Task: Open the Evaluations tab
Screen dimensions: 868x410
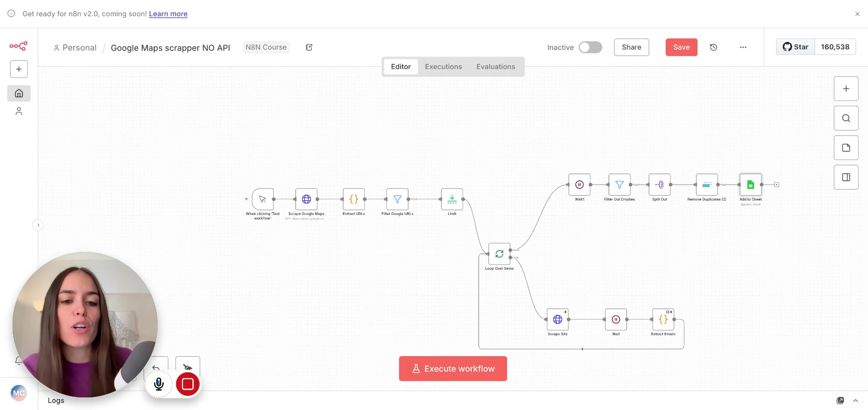Action: (495, 66)
